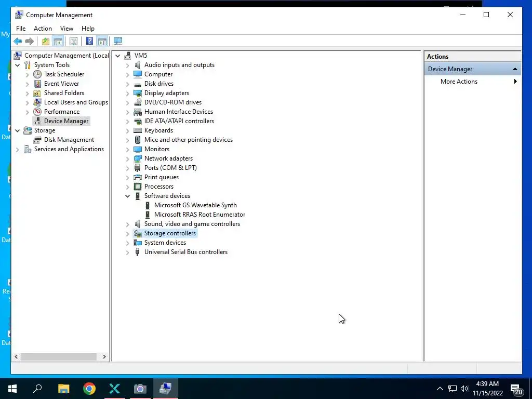Screen dimensions: 532x399
Task: Collapse the System Tools tree node
Action: coord(17,65)
